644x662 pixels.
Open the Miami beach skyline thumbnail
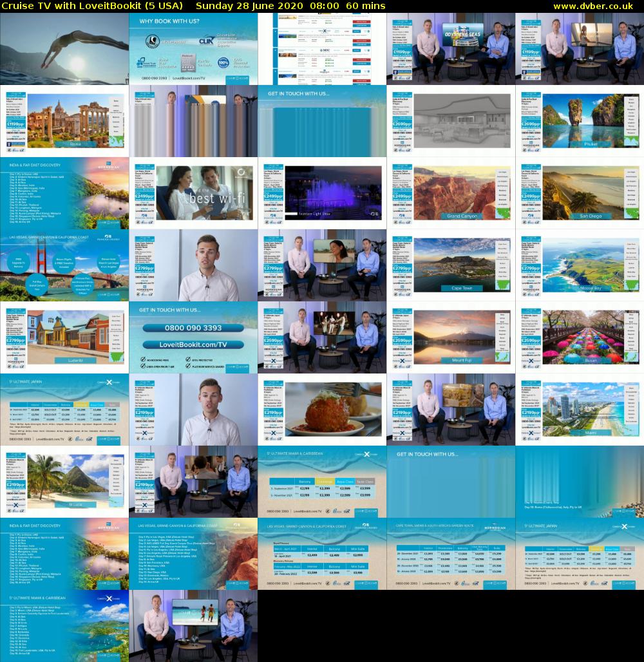coord(580,410)
